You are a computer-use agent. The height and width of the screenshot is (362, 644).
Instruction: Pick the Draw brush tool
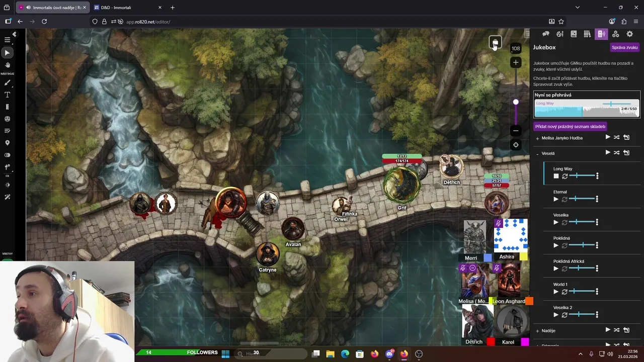pos(7,83)
